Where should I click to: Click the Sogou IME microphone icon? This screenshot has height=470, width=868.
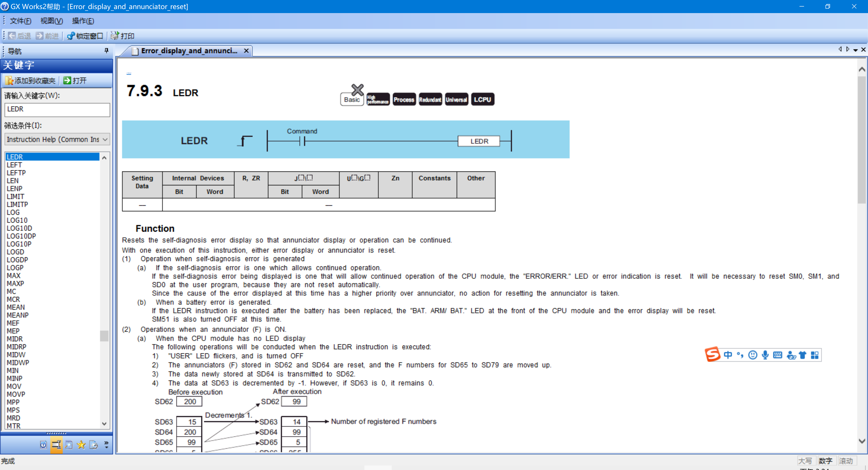765,355
